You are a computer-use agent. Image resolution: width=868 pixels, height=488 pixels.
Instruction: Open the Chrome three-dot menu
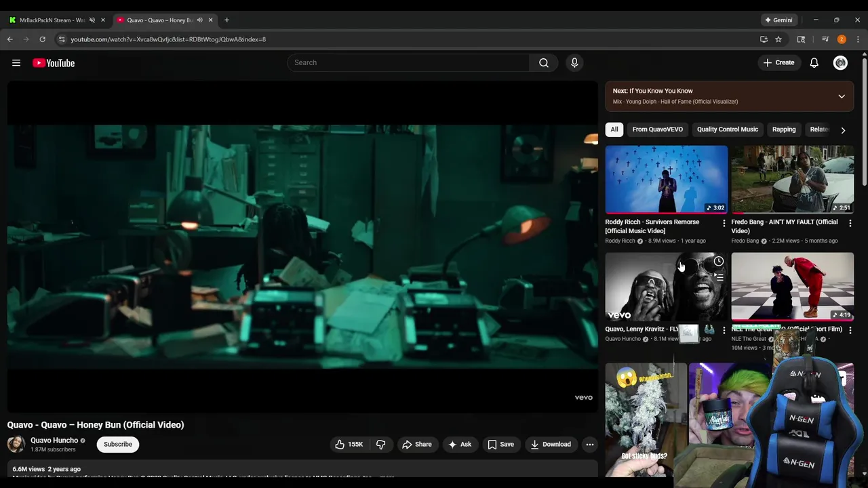(x=858, y=39)
